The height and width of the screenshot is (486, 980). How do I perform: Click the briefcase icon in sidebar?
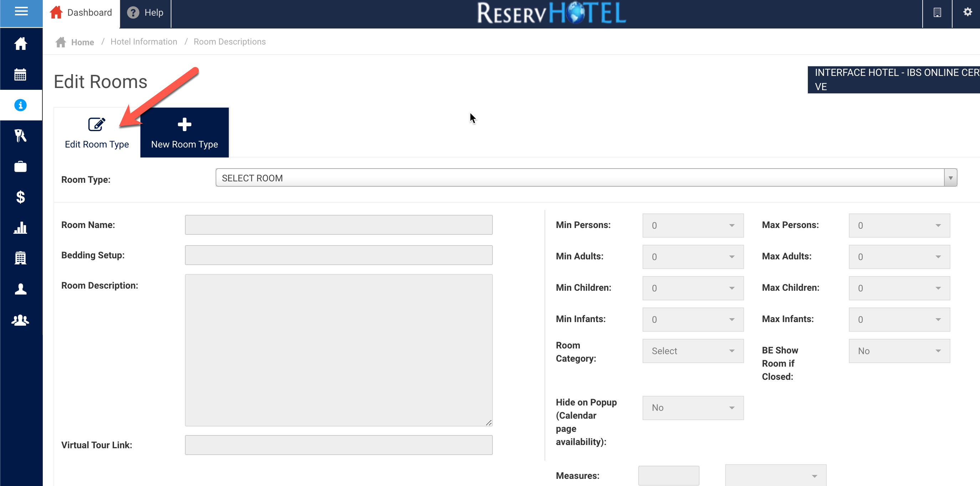pos(21,166)
